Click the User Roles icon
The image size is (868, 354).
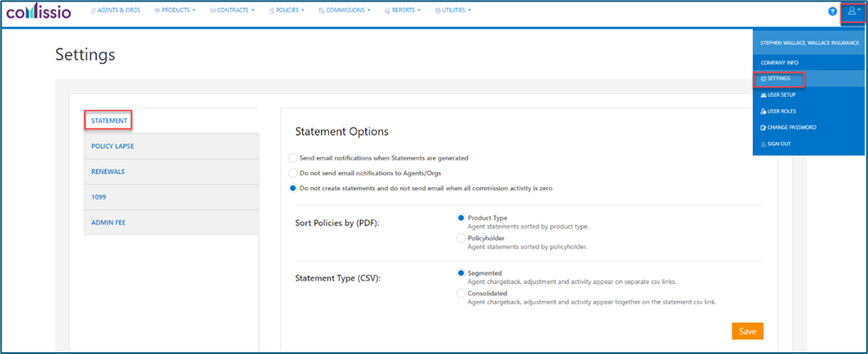pos(763,112)
